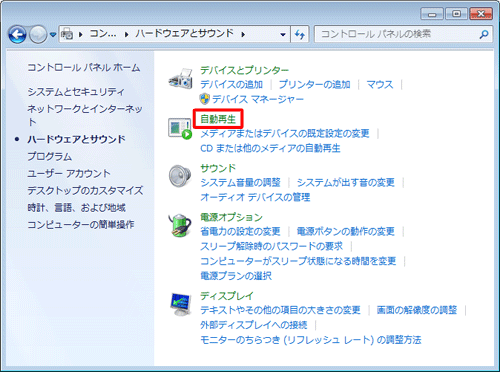Click システム音量の調整 link

(x=240, y=183)
